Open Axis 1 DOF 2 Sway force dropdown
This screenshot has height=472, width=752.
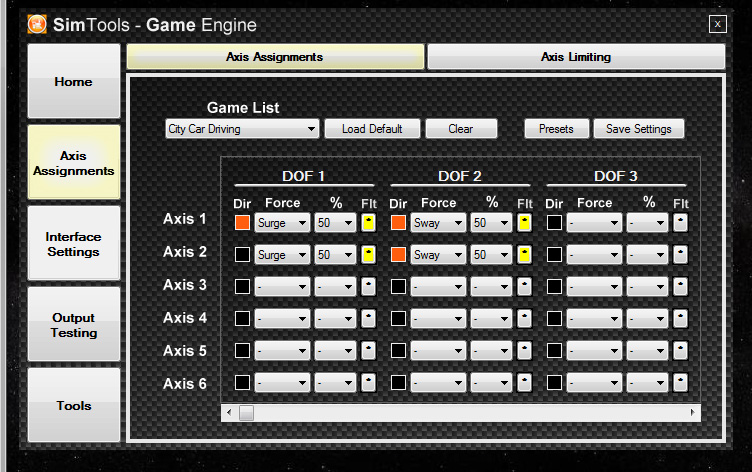[x=438, y=223]
